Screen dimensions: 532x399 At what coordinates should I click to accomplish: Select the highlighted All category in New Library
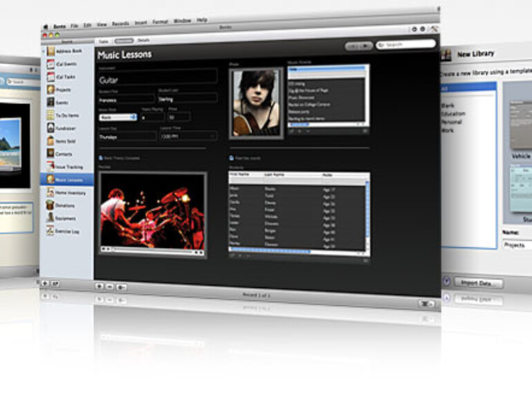pos(468,88)
